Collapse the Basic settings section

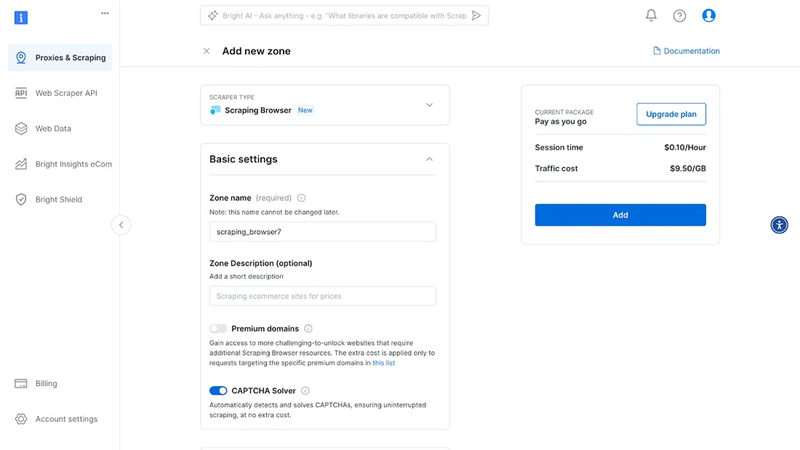(x=429, y=159)
